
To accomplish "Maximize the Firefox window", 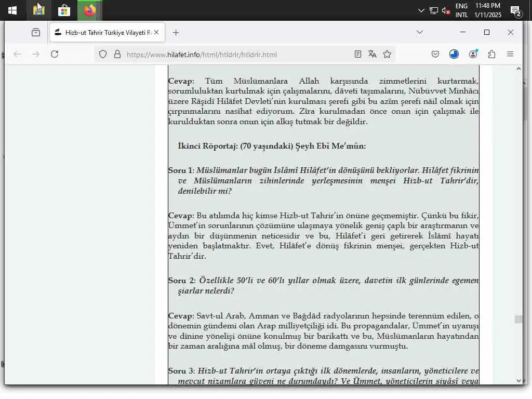I will (x=486, y=32).
